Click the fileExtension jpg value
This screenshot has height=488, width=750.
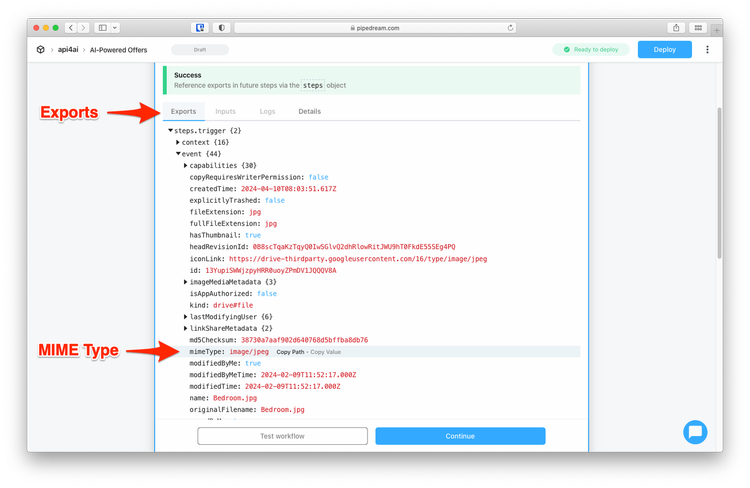click(255, 212)
